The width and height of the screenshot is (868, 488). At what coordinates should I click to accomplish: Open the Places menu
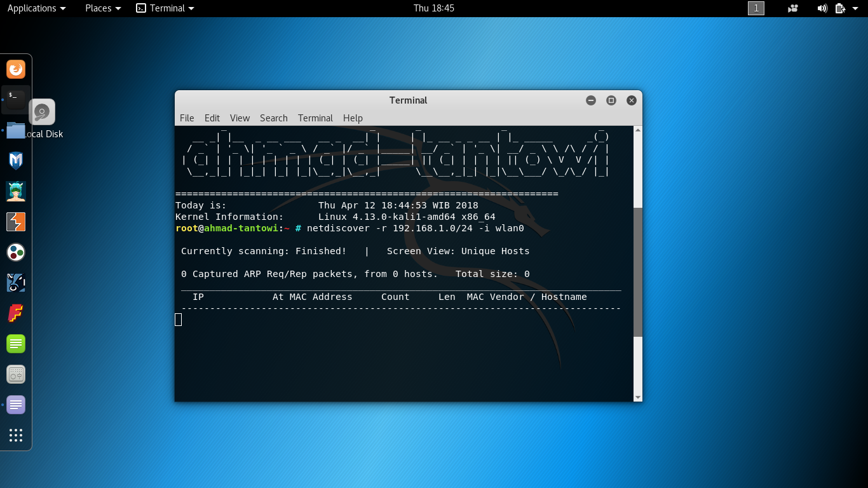103,8
